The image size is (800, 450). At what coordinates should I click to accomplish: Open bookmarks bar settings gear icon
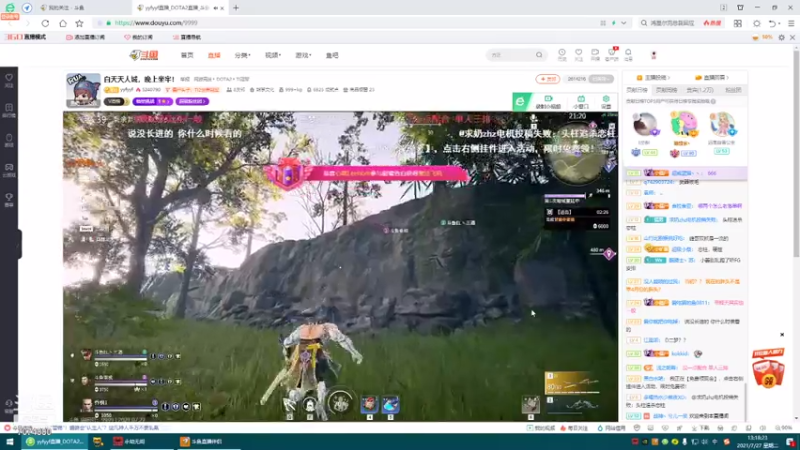click(781, 37)
